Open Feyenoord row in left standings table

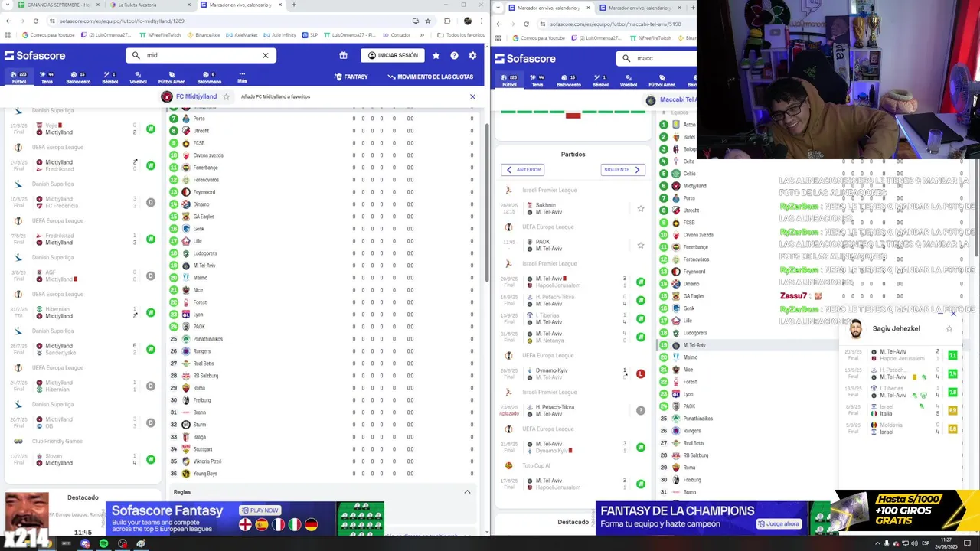click(x=323, y=192)
